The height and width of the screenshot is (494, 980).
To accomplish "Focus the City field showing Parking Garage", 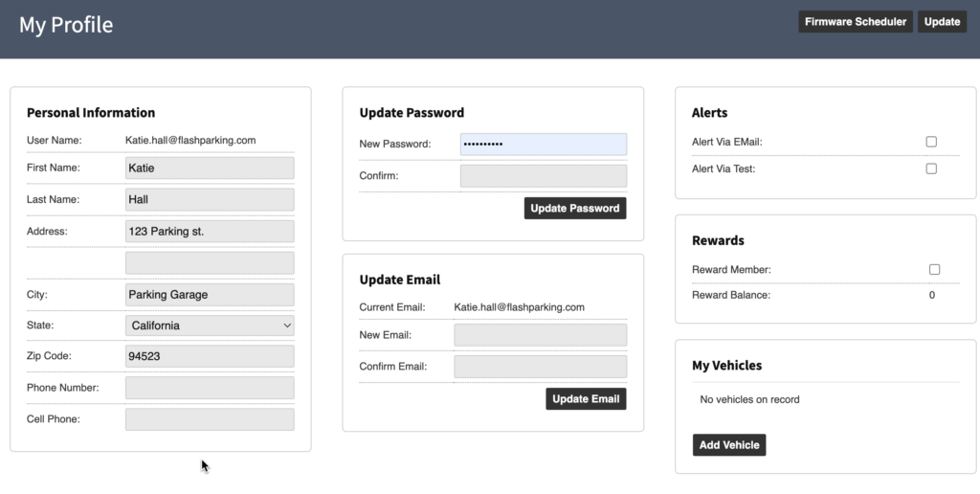I will (x=210, y=295).
